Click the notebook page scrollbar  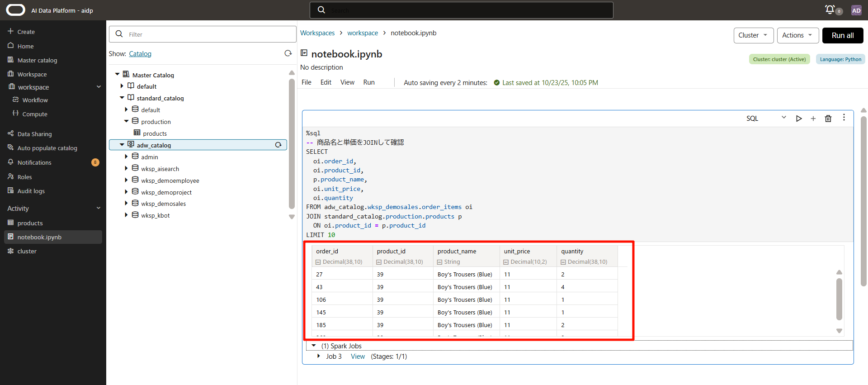click(863, 201)
